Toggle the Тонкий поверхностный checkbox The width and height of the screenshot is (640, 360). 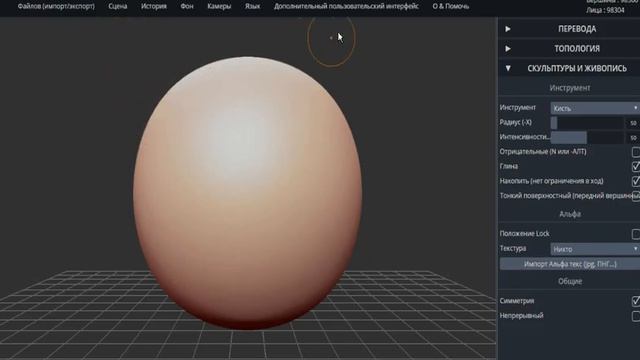[x=636, y=196]
